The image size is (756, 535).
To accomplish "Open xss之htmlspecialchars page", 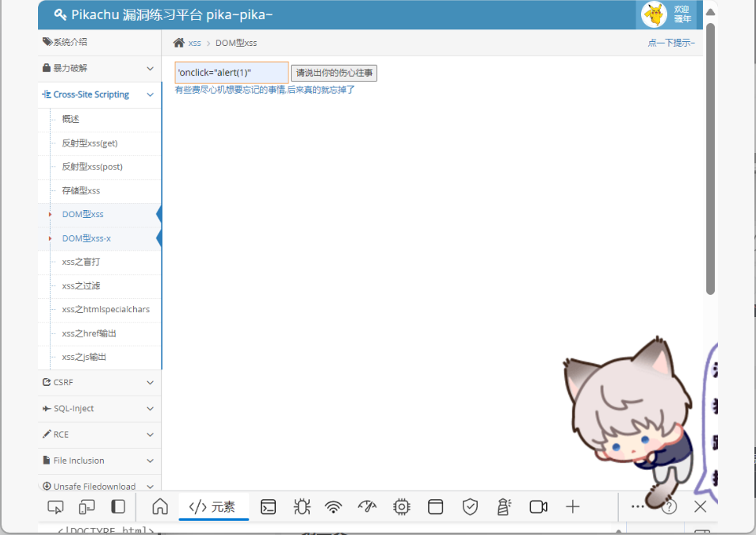I will (x=105, y=310).
